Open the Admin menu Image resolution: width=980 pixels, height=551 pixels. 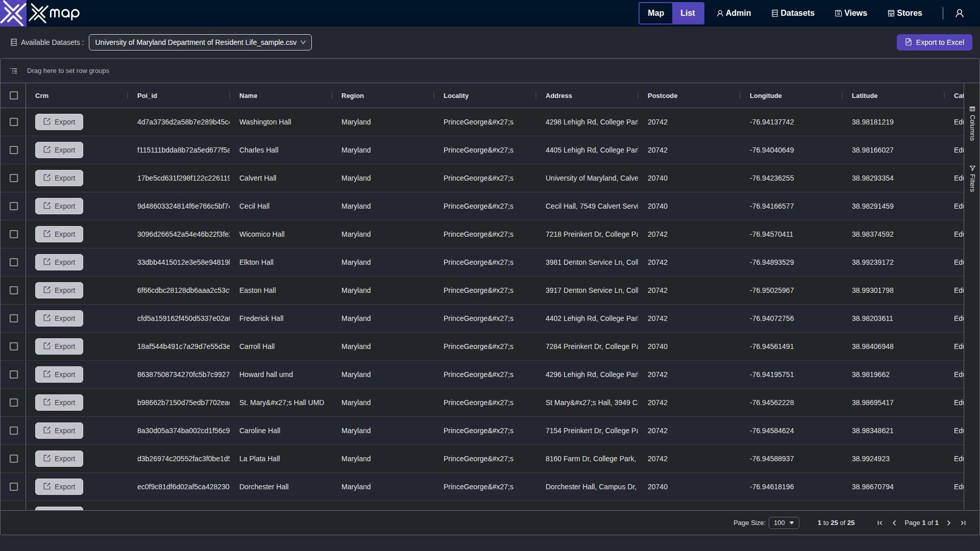pos(734,13)
